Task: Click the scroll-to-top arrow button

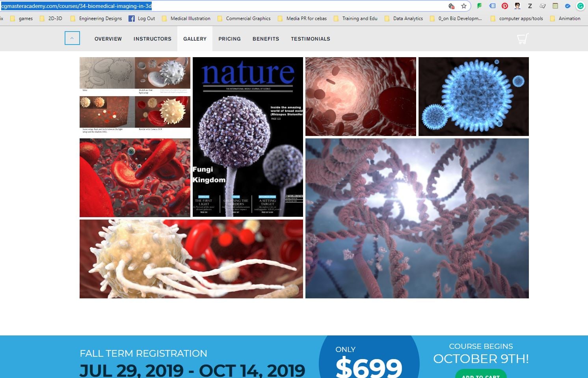Action: click(72, 38)
